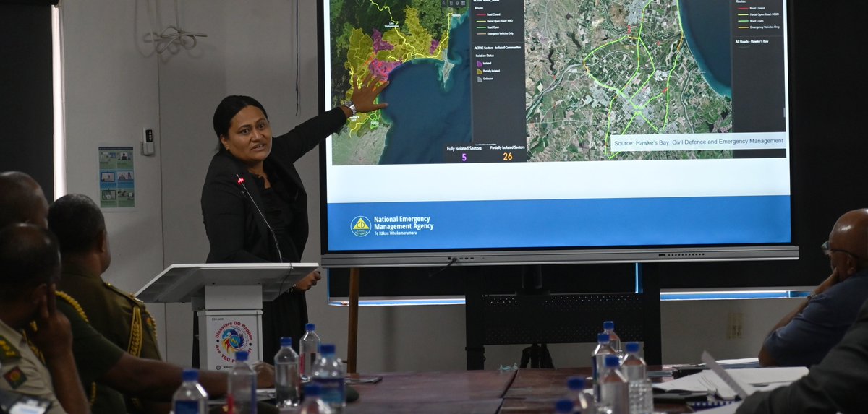The height and width of the screenshot is (414, 868).
Task: Click Partial Open Road / 4WD in left legend
Action: (500, 21)
